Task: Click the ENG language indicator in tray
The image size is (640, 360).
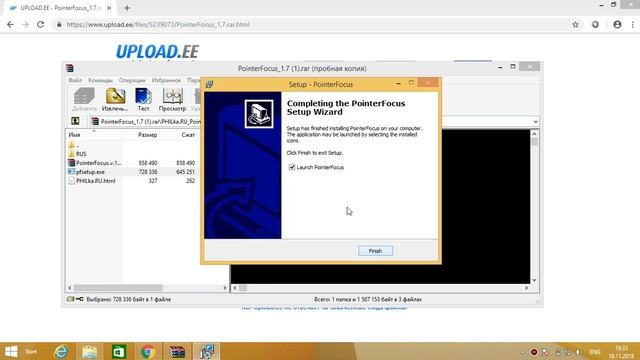Action: (595, 351)
